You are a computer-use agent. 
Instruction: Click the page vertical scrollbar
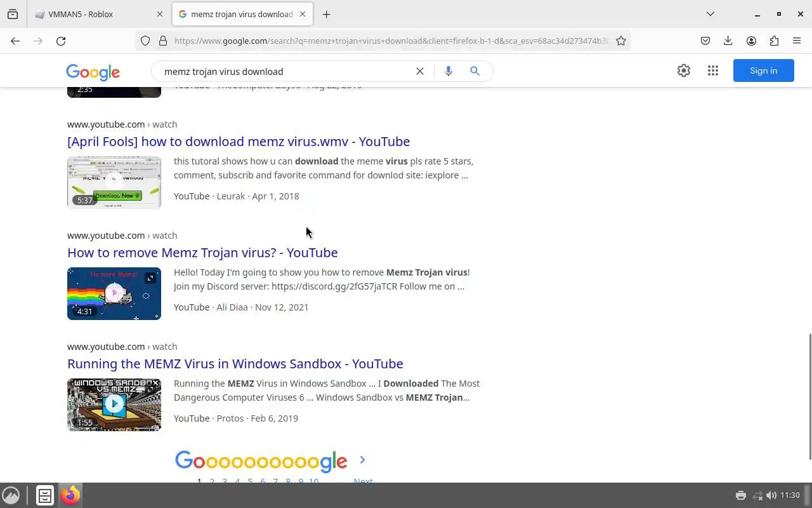click(x=809, y=396)
